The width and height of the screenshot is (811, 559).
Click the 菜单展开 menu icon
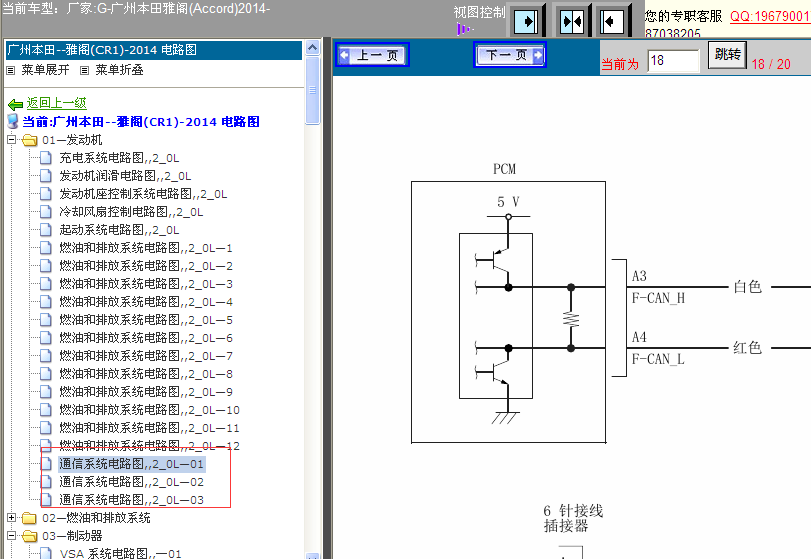tap(10, 70)
